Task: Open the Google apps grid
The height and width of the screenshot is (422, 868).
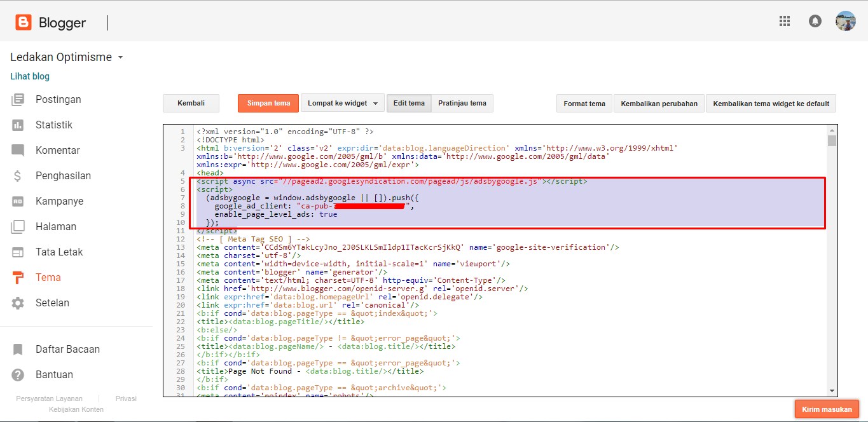Action: pos(785,21)
